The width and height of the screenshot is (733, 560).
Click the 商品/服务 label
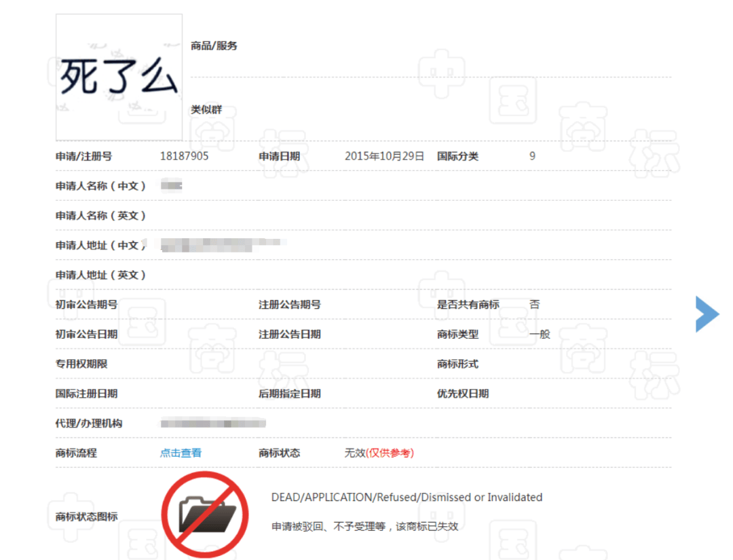(x=214, y=46)
